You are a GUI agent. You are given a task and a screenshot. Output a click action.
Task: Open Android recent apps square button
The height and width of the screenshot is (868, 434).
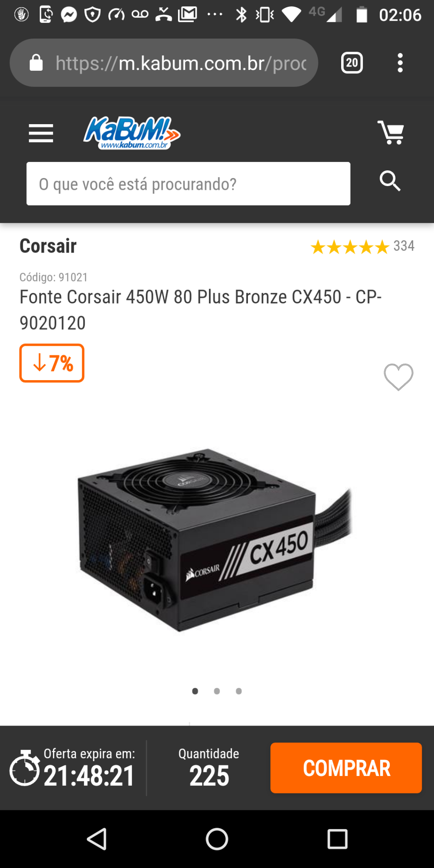(337, 839)
